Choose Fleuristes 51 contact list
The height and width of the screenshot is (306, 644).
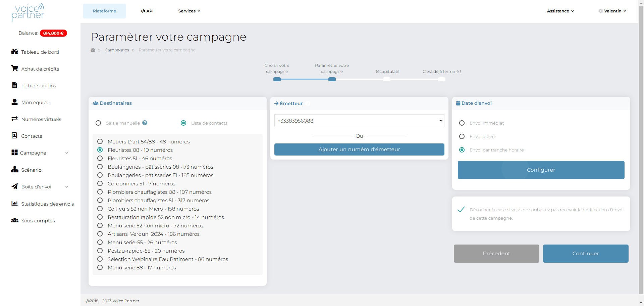point(100,158)
